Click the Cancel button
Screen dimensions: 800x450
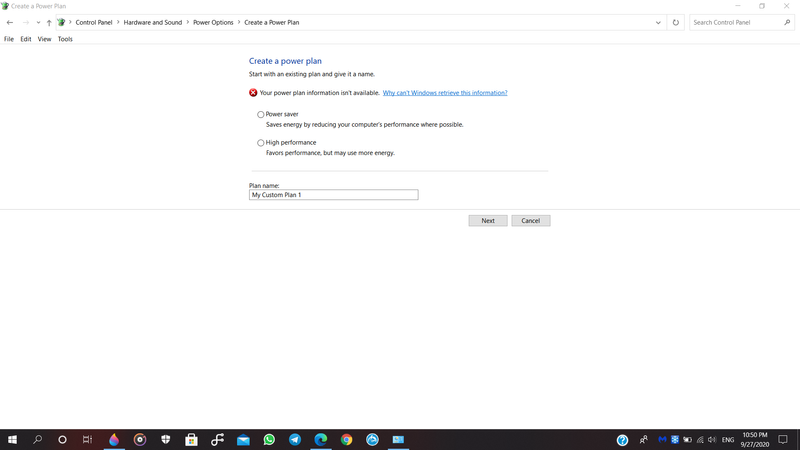(x=531, y=220)
